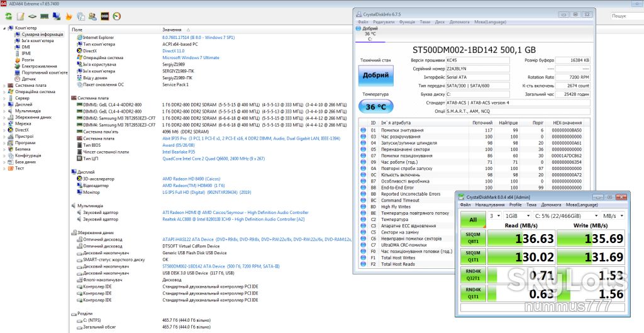Expand the Операційна система tree branch
This screenshot has height=333, width=644.
(4, 92)
